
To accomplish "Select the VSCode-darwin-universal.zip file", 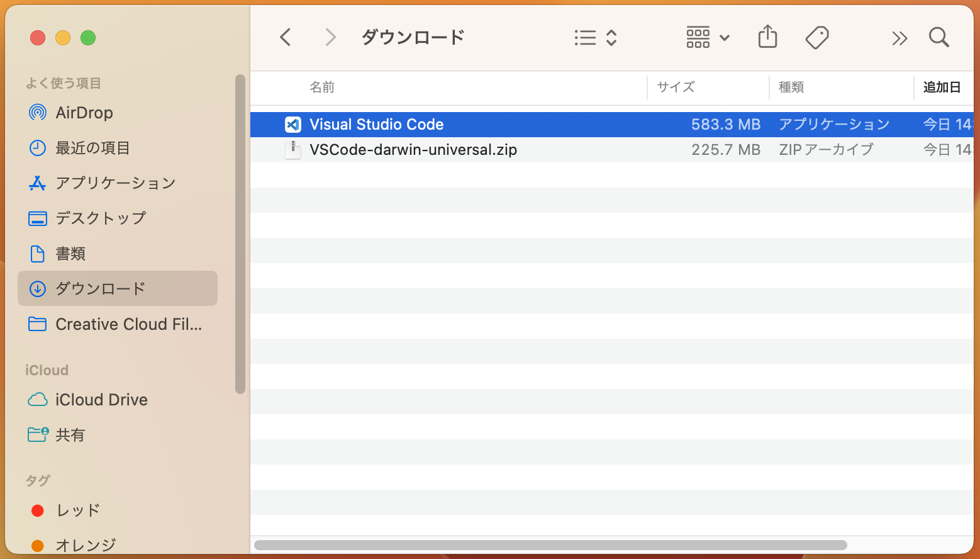I will 413,150.
